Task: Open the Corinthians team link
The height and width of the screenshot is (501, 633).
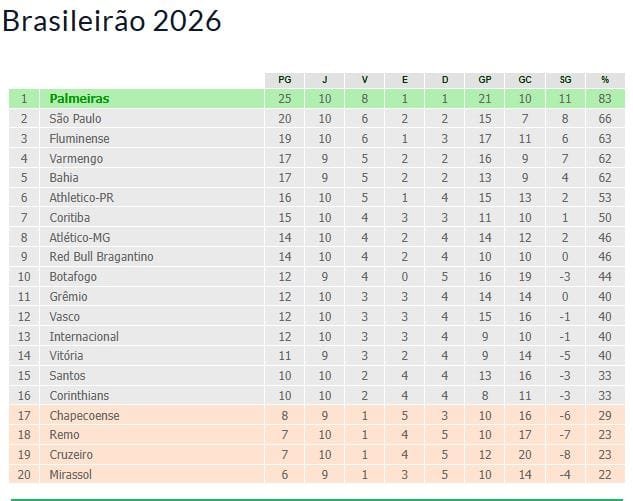Action: coord(79,396)
